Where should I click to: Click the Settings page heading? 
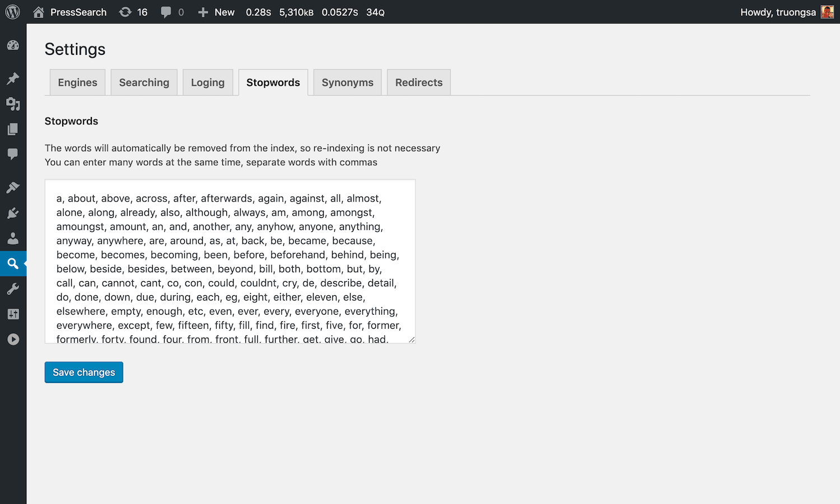[x=75, y=49]
